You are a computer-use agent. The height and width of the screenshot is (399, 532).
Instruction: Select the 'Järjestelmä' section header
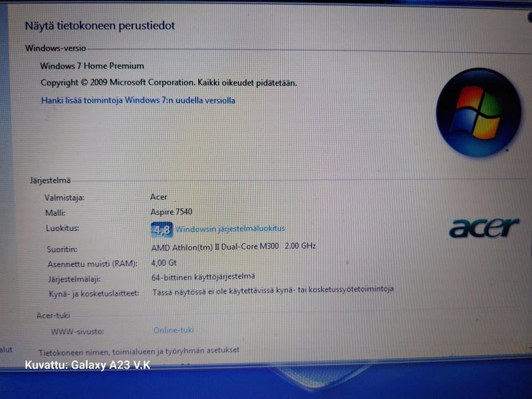pos(50,181)
